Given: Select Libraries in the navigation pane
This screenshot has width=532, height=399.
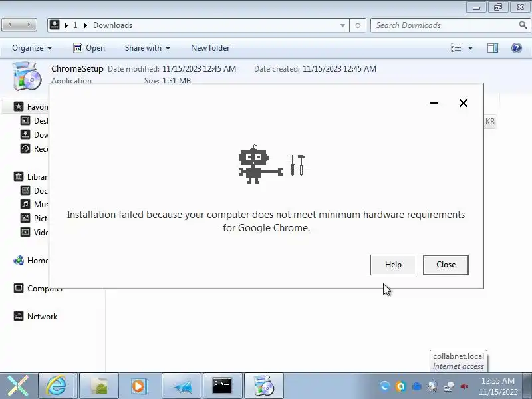Looking at the screenshot, I should click(31, 177).
